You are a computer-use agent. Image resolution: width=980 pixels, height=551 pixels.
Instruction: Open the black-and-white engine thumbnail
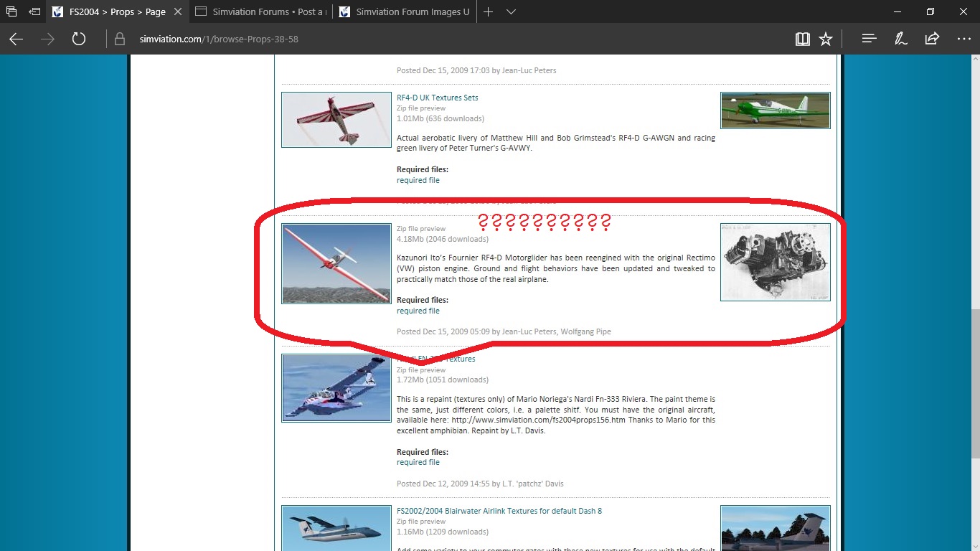coord(776,262)
